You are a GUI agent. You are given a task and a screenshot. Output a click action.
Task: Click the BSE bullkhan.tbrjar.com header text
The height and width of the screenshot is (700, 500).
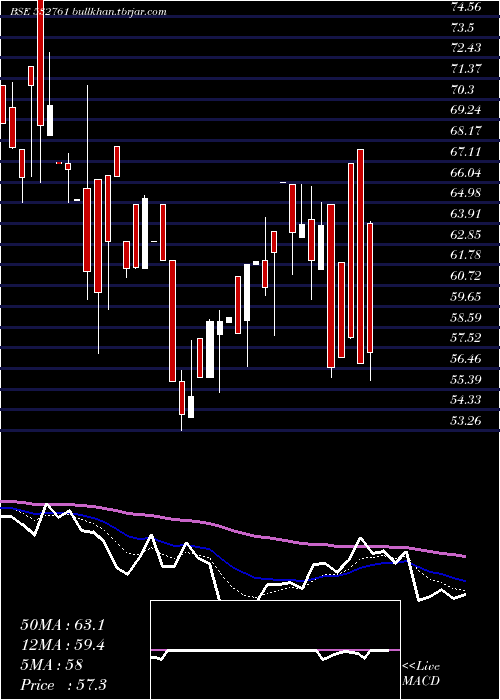pos(89,12)
